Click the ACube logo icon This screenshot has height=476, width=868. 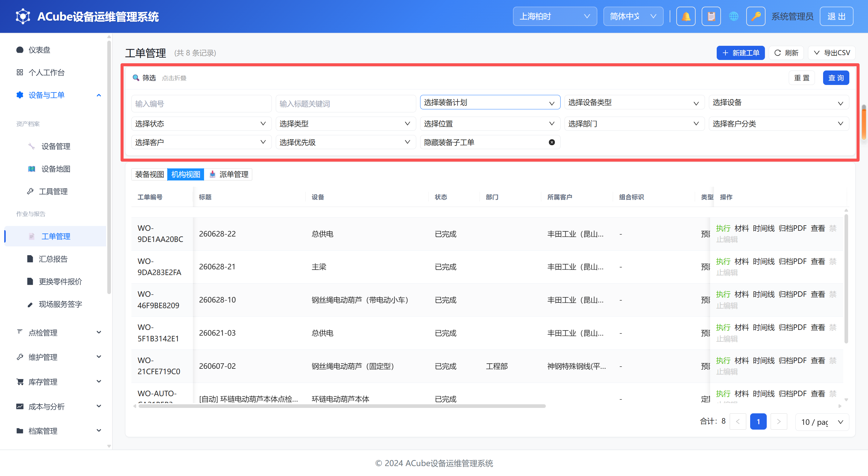pyautogui.click(x=23, y=16)
